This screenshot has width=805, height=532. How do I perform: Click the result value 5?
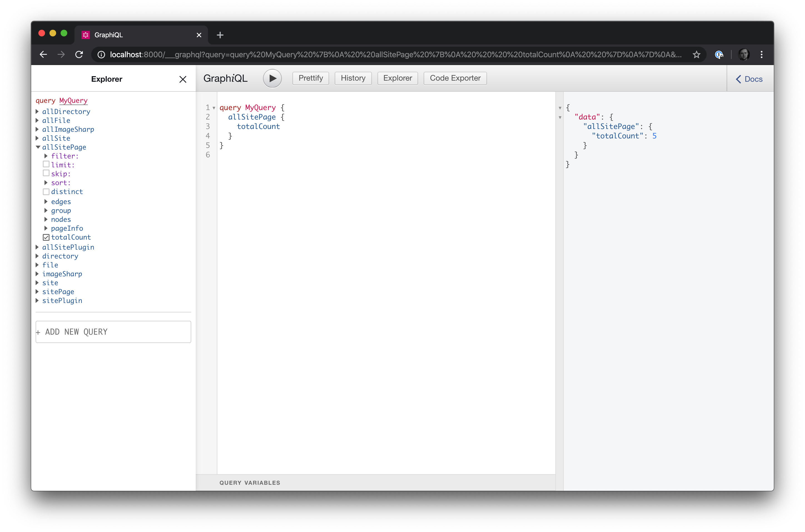(x=654, y=136)
